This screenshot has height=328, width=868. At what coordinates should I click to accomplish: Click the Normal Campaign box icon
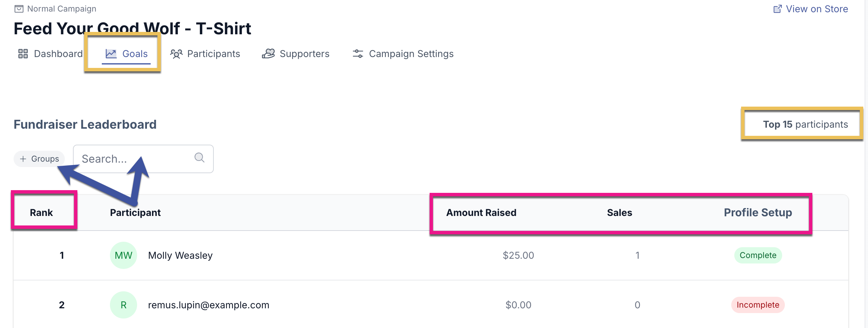pos(19,9)
